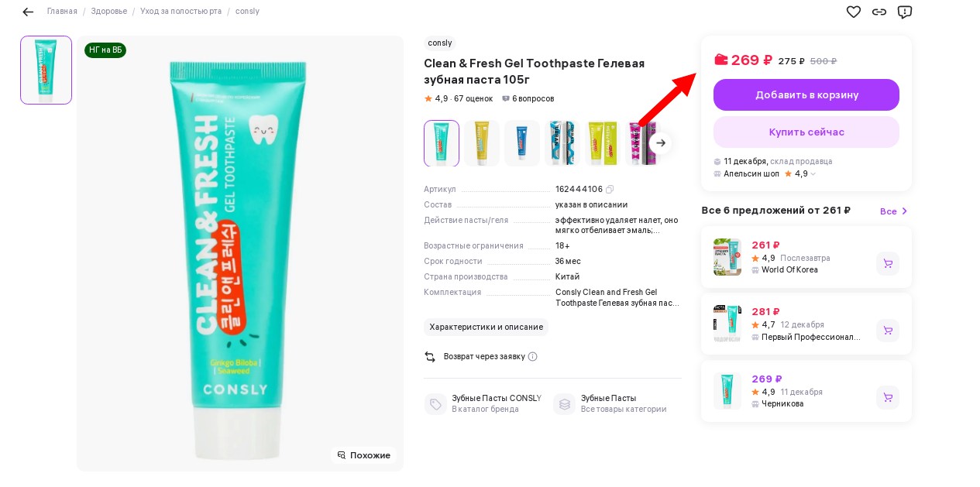Click the back arrow icon
Image resolution: width=980 pixels, height=487 pixels.
tap(28, 12)
